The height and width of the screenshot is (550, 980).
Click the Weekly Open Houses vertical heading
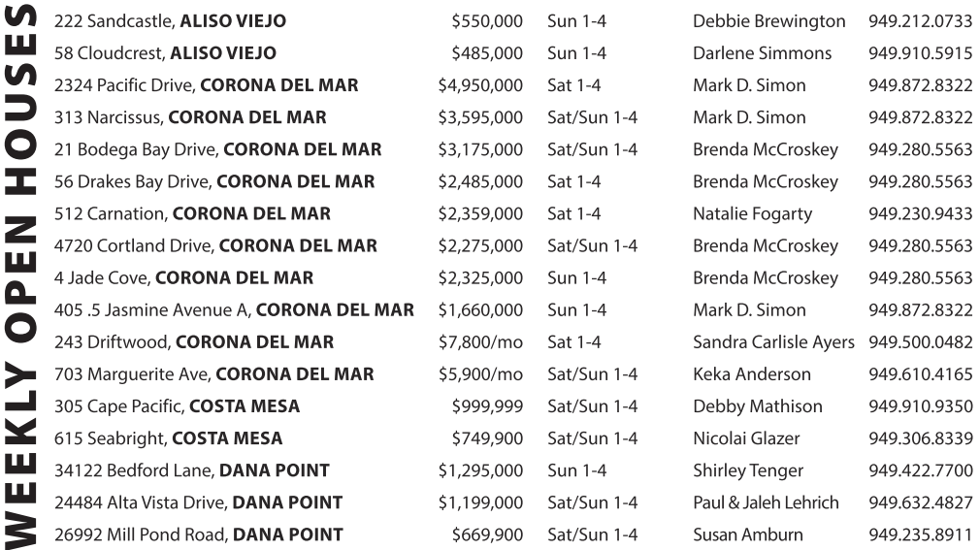coord(23,275)
